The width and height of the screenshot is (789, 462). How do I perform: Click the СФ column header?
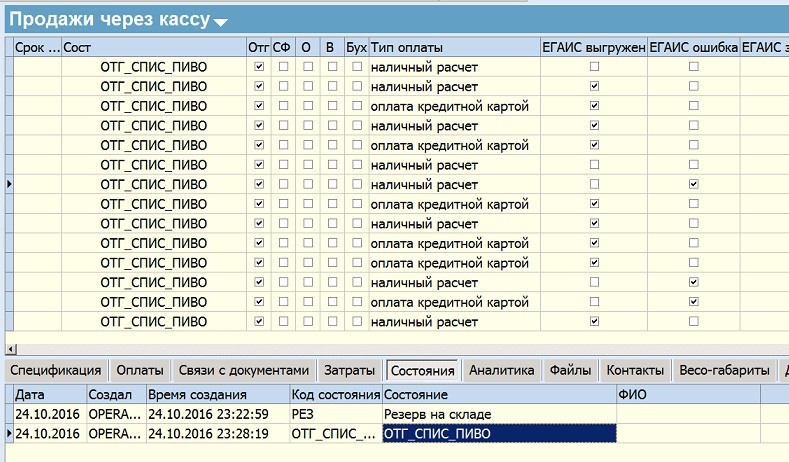pos(283,47)
